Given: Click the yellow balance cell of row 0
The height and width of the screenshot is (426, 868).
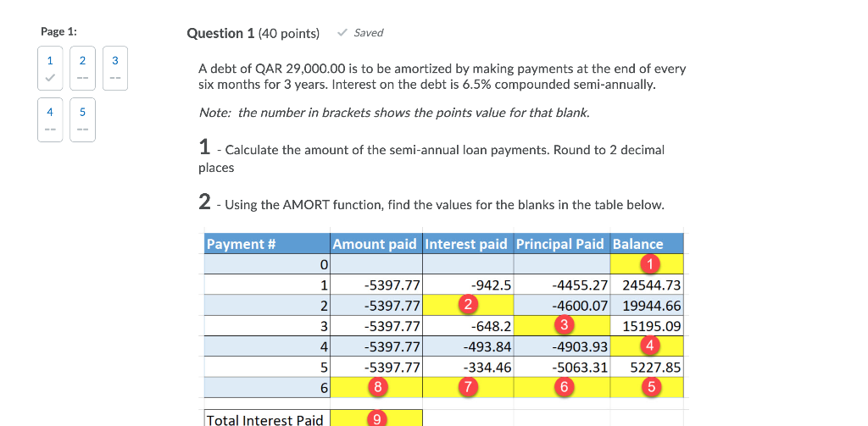Looking at the screenshot, I should tap(647, 264).
